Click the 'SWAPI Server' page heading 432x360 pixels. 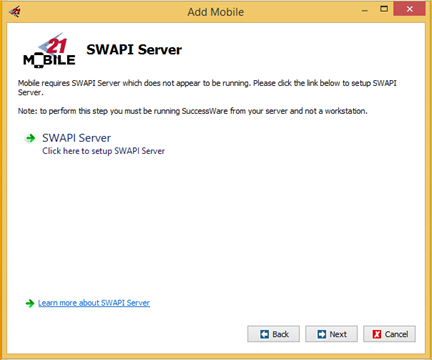tap(134, 50)
